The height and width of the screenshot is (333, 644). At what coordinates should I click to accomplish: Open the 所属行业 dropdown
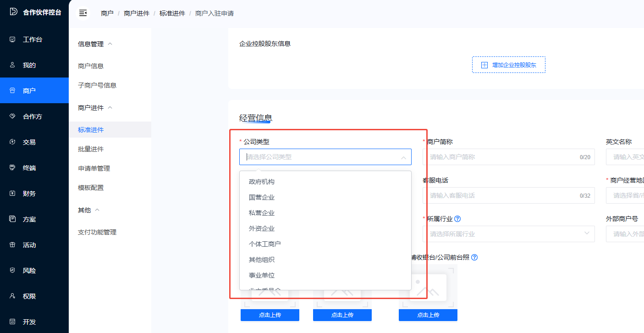[x=508, y=234]
